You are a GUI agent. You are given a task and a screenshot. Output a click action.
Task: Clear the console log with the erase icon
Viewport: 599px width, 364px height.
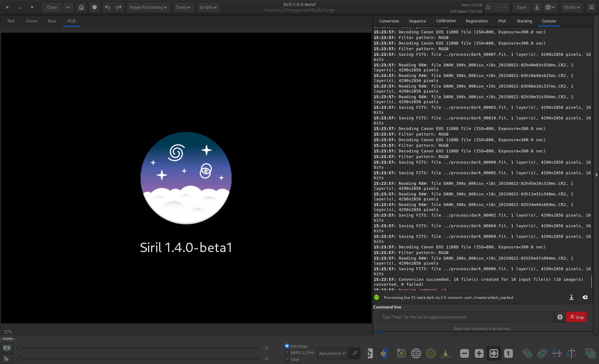pos(585,297)
